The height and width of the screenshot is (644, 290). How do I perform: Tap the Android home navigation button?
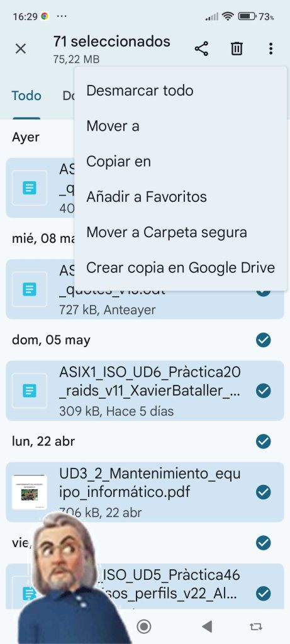(x=144, y=626)
